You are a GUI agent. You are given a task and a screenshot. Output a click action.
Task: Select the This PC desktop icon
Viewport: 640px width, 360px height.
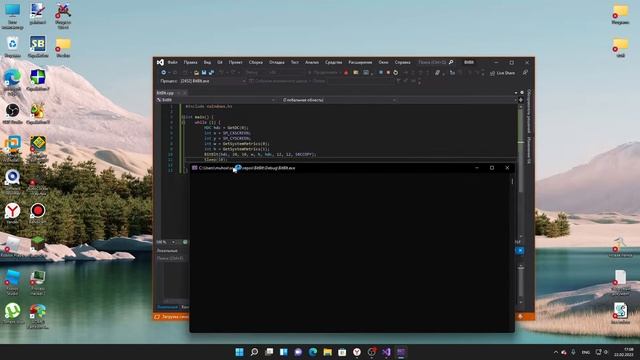[x=13, y=16]
